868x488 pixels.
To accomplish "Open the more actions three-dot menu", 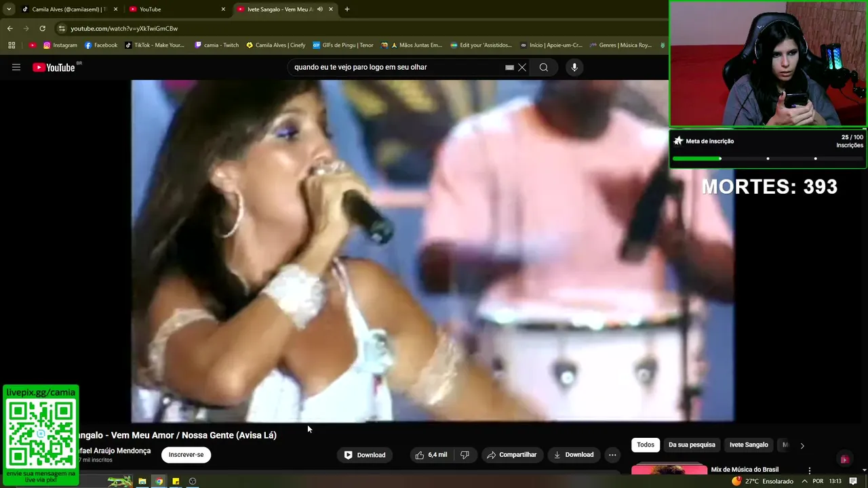I will click(612, 455).
